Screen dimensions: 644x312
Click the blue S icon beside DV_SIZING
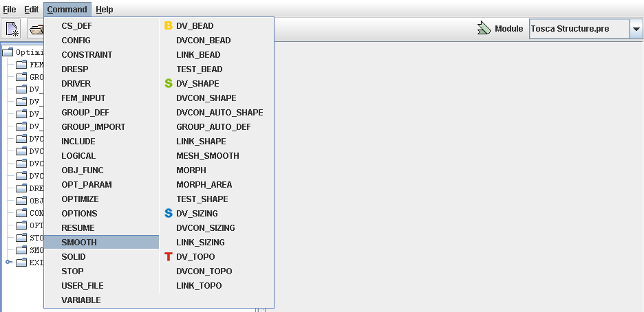point(169,214)
